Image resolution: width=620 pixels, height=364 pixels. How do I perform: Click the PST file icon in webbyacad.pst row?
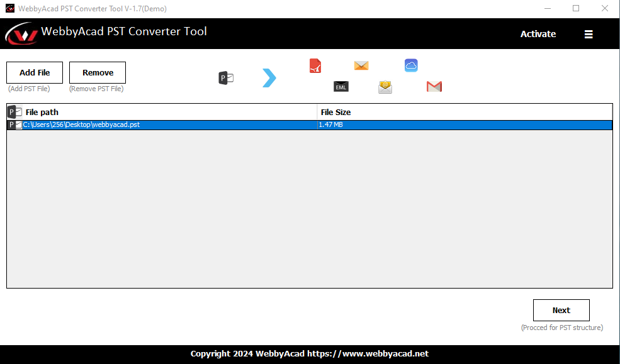coord(15,124)
